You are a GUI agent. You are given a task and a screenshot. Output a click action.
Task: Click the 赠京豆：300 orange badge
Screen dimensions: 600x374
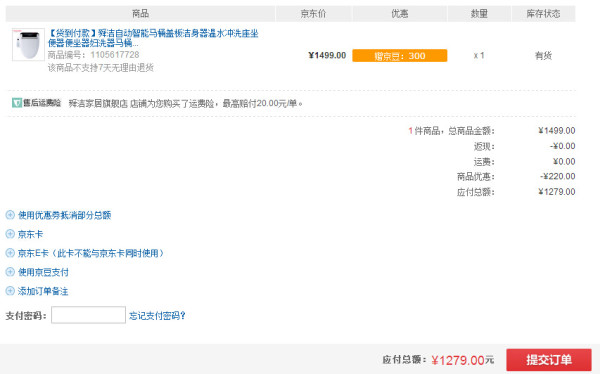(399, 56)
